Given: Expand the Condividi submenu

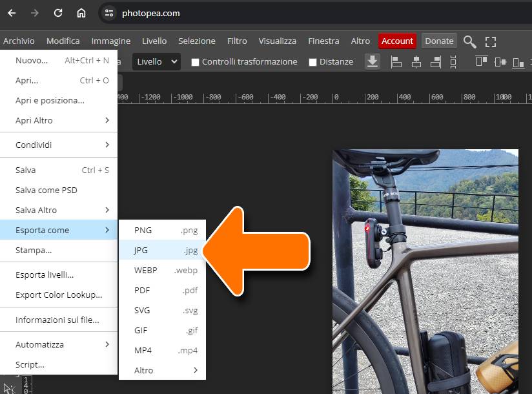Looking at the screenshot, I should pyautogui.click(x=59, y=145).
